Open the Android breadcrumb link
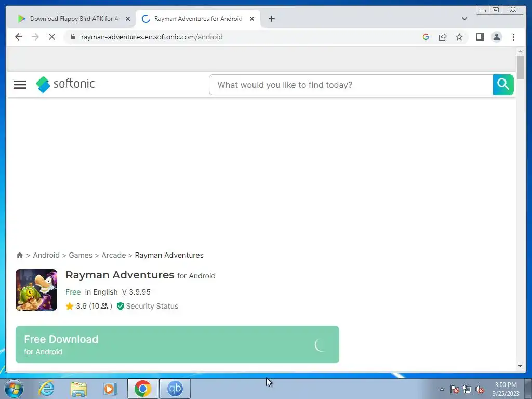532x399 pixels. [46, 255]
